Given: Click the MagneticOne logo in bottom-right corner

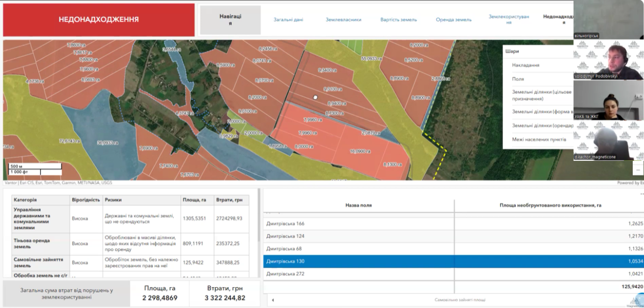Looking at the screenshot, I should 633,302.
